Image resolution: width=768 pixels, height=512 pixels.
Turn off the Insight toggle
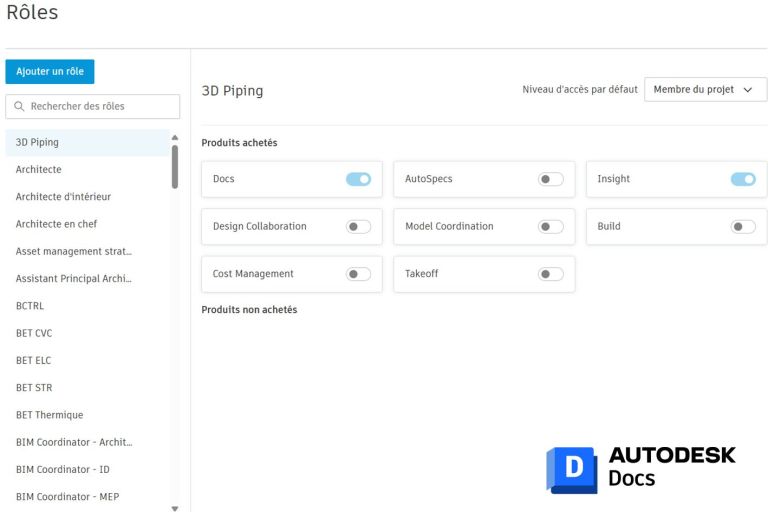743,179
